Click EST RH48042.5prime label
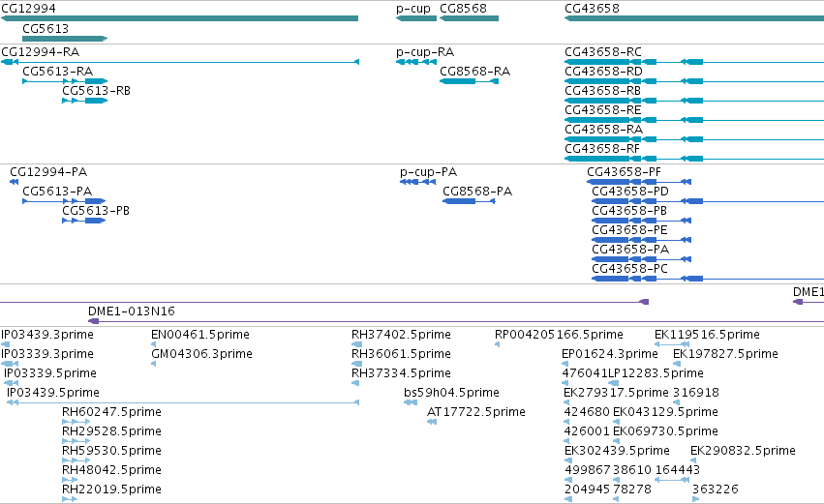The width and height of the screenshot is (824, 504). point(112,471)
